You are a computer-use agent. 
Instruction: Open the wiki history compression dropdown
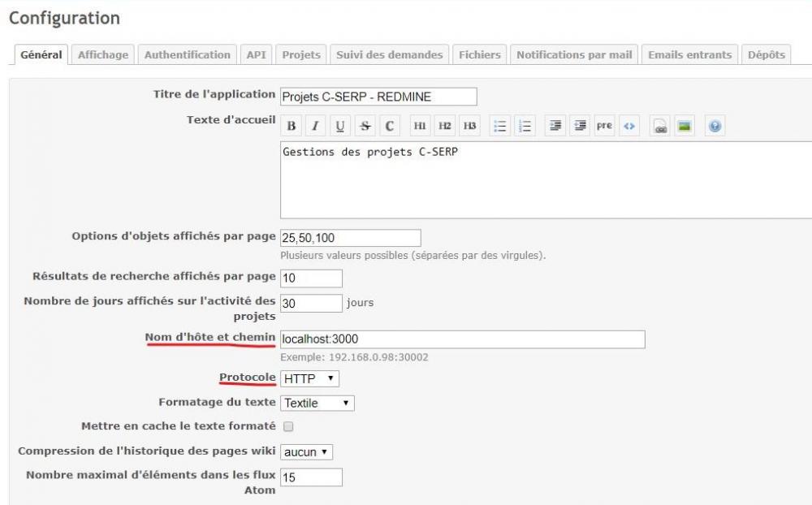(306, 451)
